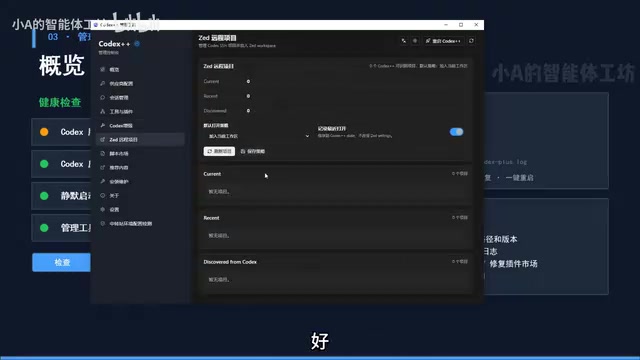The image size is (640, 360).
Task: Click the collapse arrows icon in the header
Action: click(404, 41)
